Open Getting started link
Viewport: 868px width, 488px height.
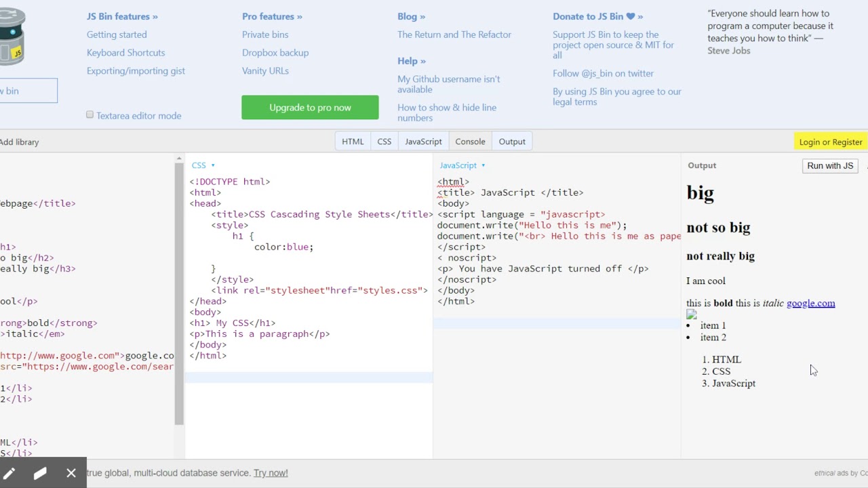tap(117, 35)
